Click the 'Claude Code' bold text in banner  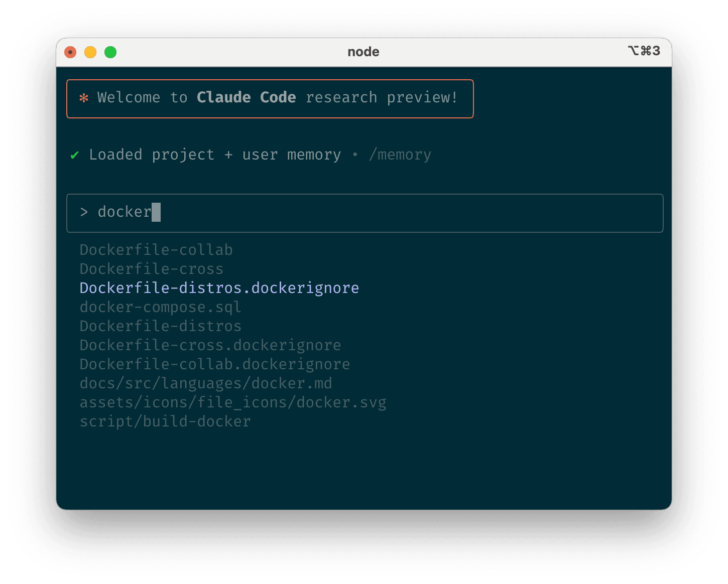tap(247, 97)
